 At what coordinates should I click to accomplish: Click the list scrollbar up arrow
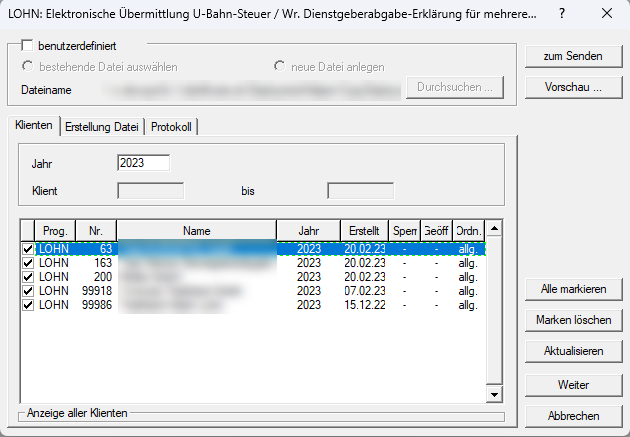[493, 230]
